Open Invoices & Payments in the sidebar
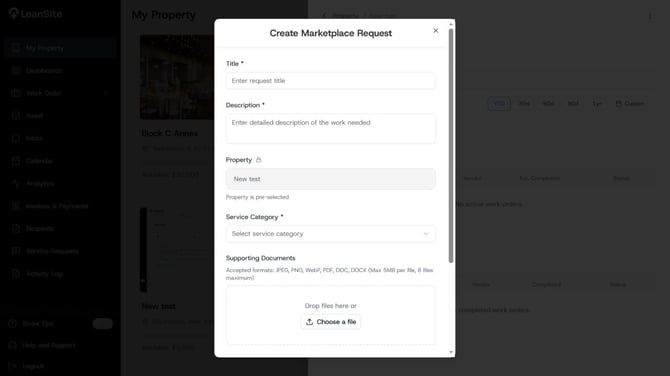Screen dimensions: 670x376 pos(57,206)
